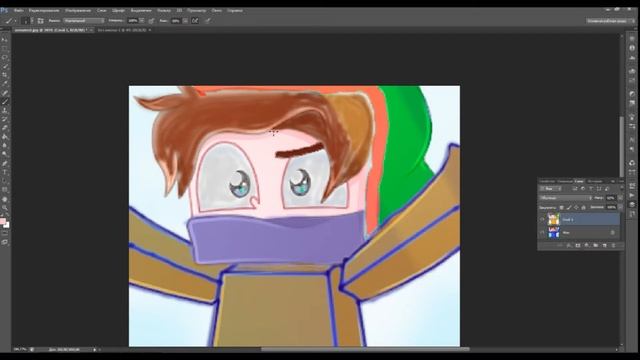Add a layer mask icon
The width and height of the screenshot is (640, 360).
point(578,245)
